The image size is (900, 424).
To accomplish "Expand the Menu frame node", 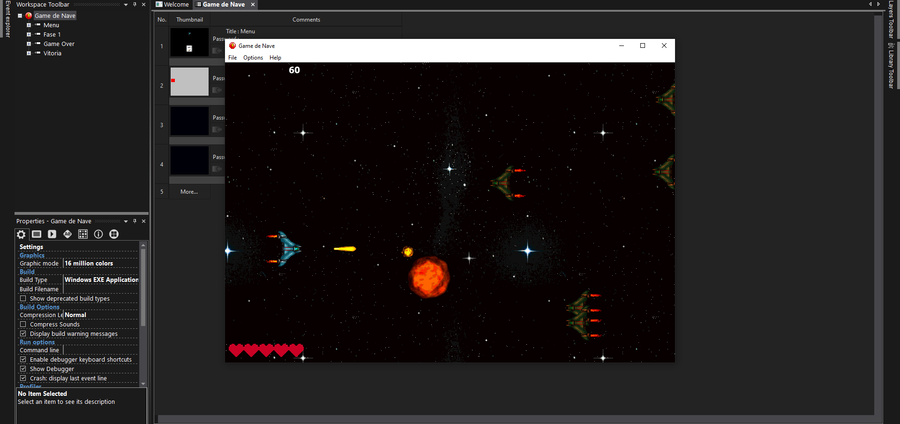I will pos(29,25).
